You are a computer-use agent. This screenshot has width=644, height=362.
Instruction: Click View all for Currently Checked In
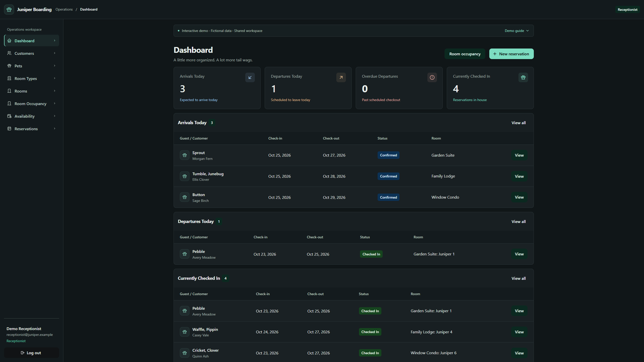(x=518, y=278)
